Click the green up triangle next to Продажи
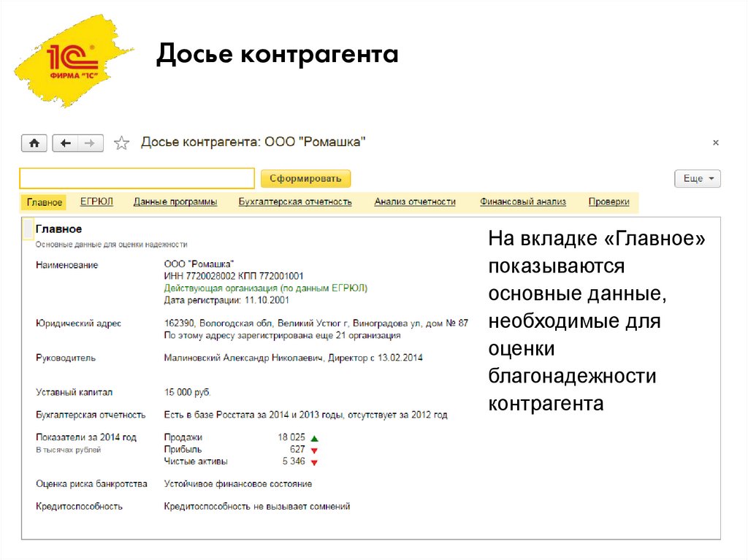748x560 pixels. click(x=314, y=438)
